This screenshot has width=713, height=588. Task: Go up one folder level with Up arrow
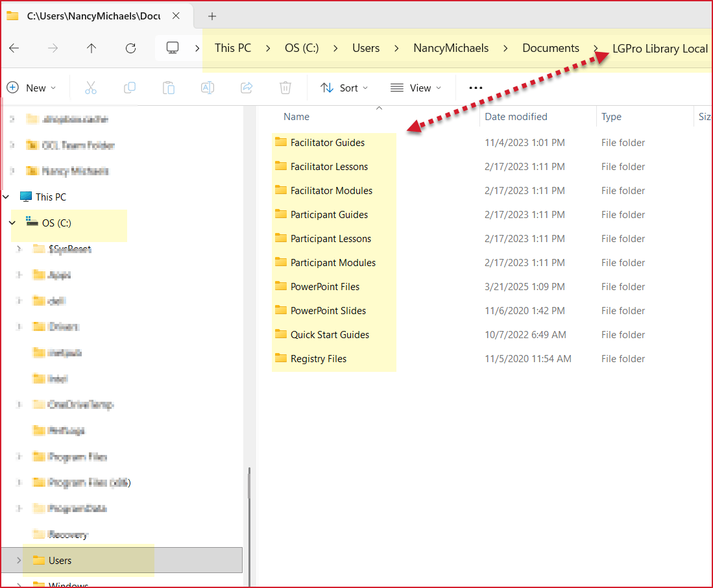tap(91, 48)
